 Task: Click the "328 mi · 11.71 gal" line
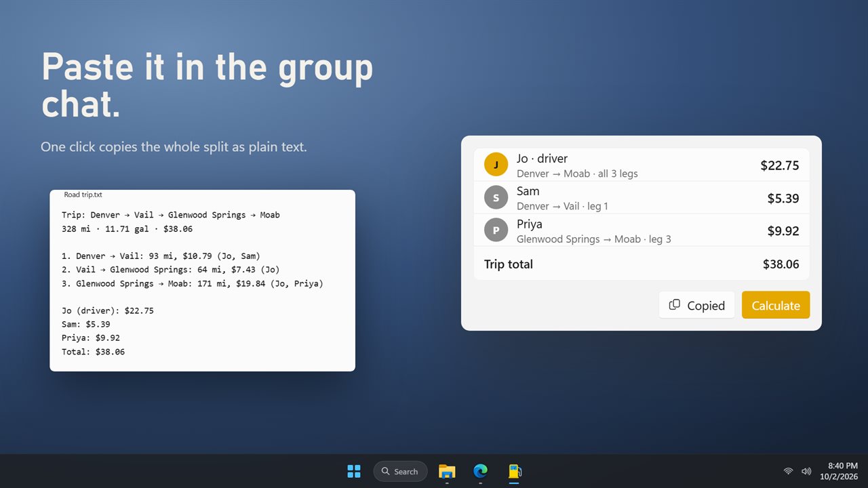127,229
